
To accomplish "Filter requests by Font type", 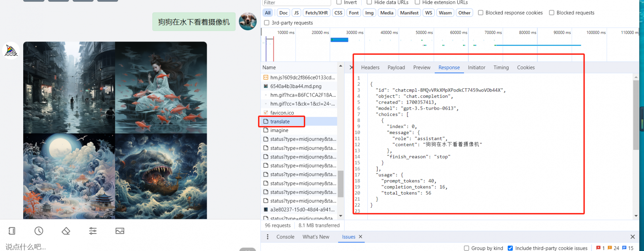I will (x=354, y=13).
